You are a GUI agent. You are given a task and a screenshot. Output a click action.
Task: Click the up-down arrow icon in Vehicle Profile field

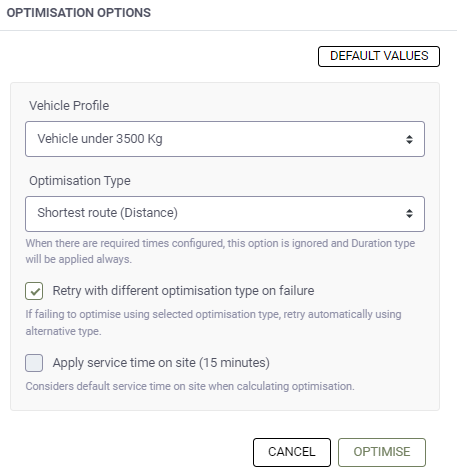click(409, 139)
